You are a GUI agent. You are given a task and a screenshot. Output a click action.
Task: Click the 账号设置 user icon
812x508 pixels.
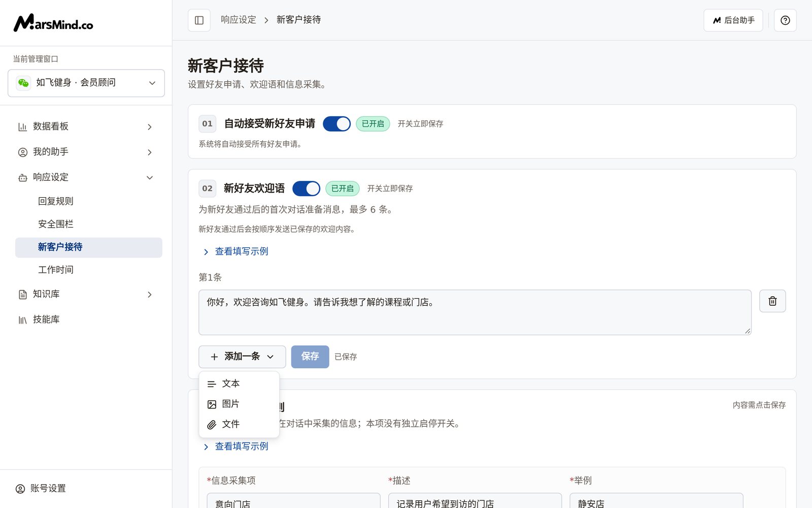click(20, 489)
